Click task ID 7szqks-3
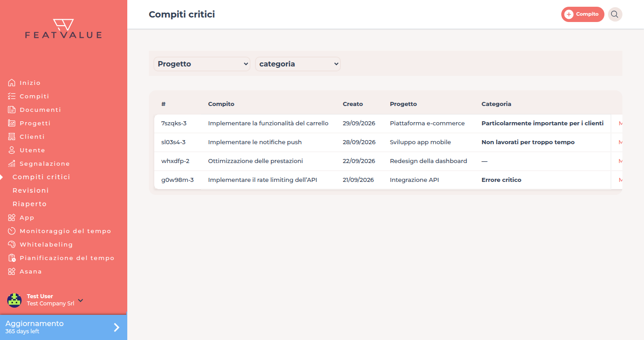The width and height of the screenshot is (644, 340). pyautogui.click(x=174, y=123)
